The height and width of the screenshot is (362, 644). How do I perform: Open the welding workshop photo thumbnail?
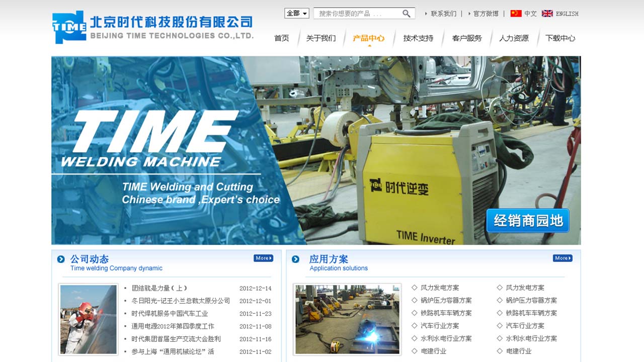pos(347,320)
